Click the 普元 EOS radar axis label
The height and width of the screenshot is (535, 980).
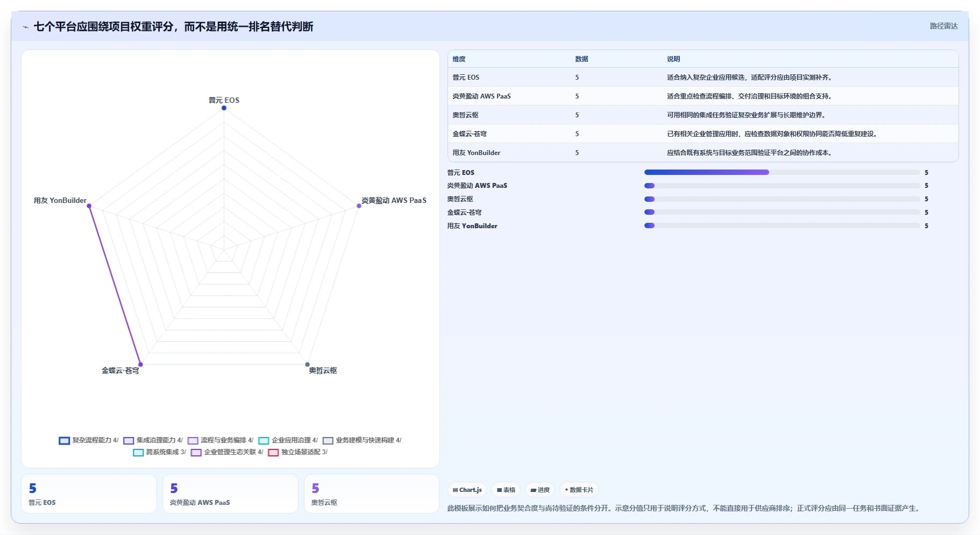coord(224,100)
